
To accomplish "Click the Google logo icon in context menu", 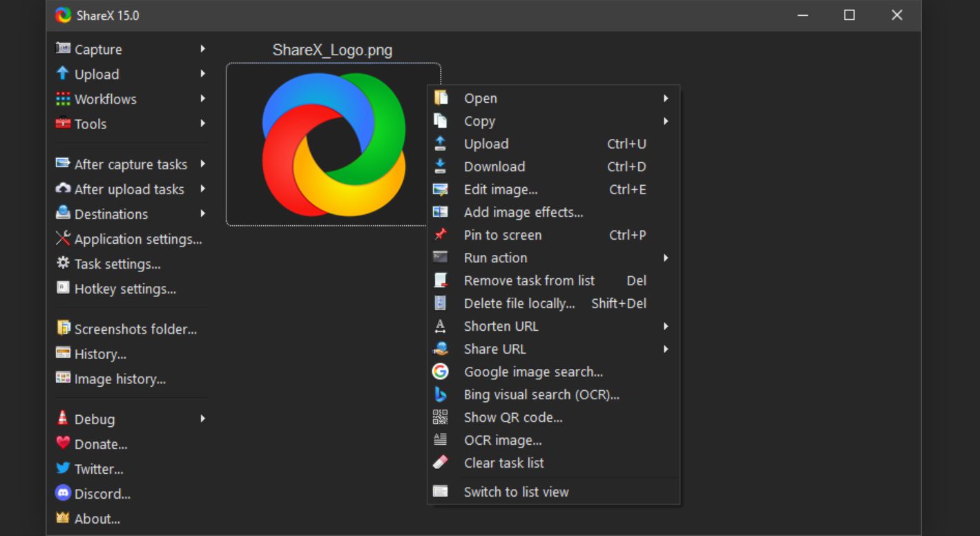I will coord(440,372).
